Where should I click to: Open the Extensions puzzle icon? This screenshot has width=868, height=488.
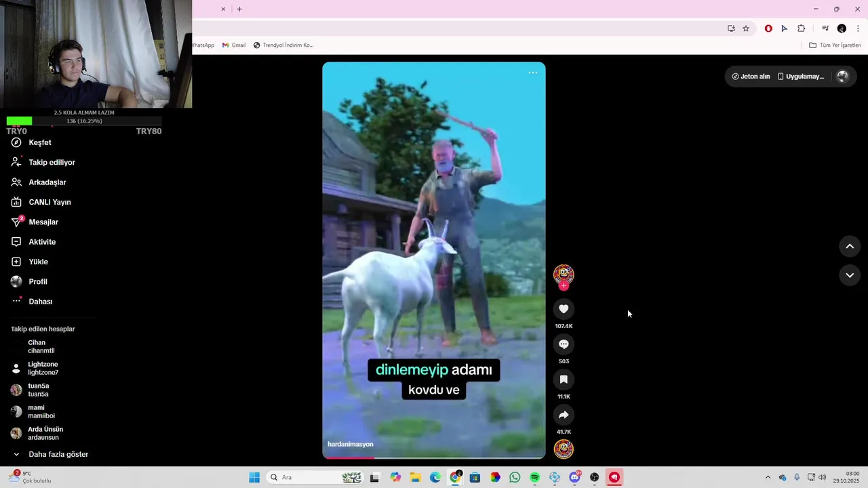(802, 28)
